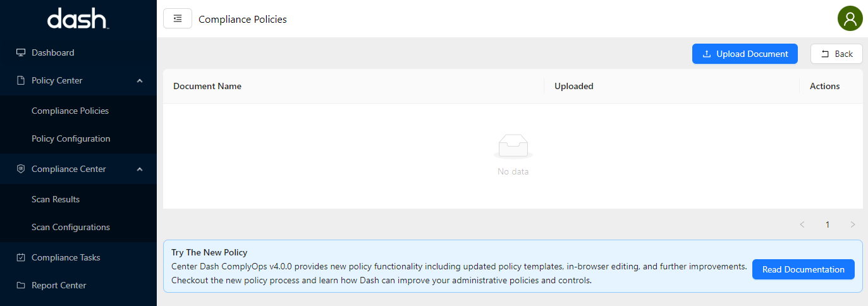Screen dimensions: 868x306
Task: Open the user profile avatar
Action: (x=850, y=19)
